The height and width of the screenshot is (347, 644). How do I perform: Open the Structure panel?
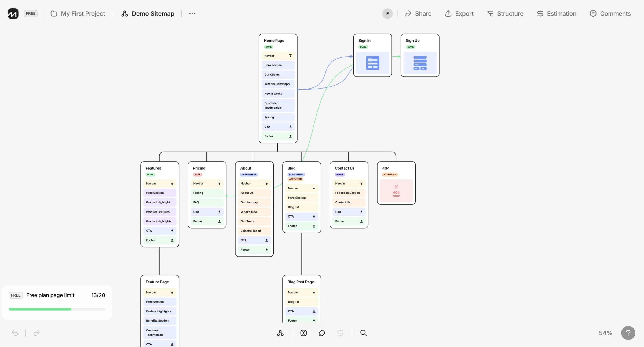click(x=505, y=13)
